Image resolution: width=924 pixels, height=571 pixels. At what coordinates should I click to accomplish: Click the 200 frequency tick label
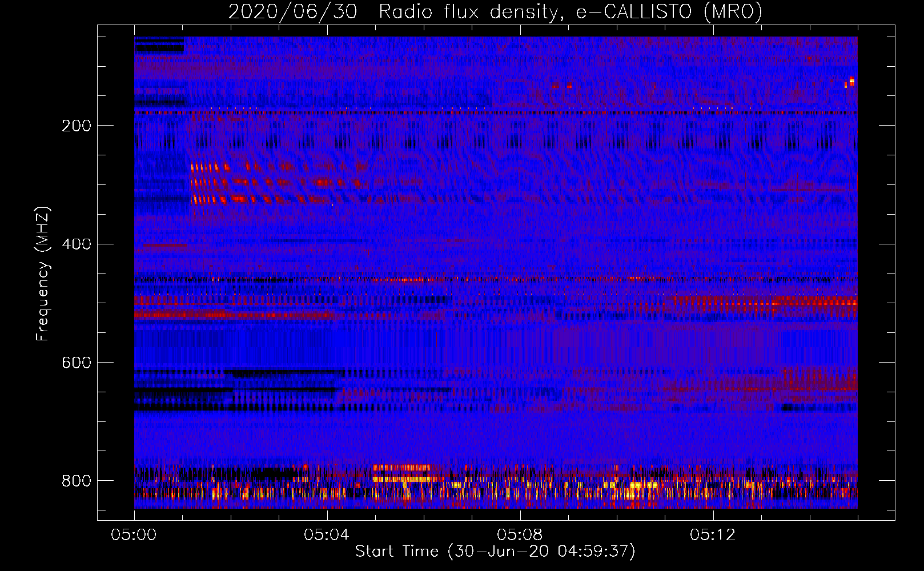click(x=77, y=126)
